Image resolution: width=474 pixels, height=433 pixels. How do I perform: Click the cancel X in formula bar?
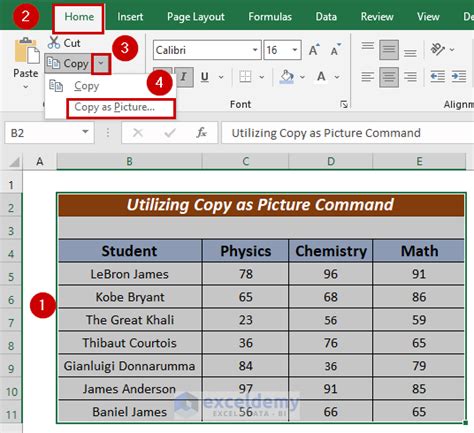click(138, 133)
